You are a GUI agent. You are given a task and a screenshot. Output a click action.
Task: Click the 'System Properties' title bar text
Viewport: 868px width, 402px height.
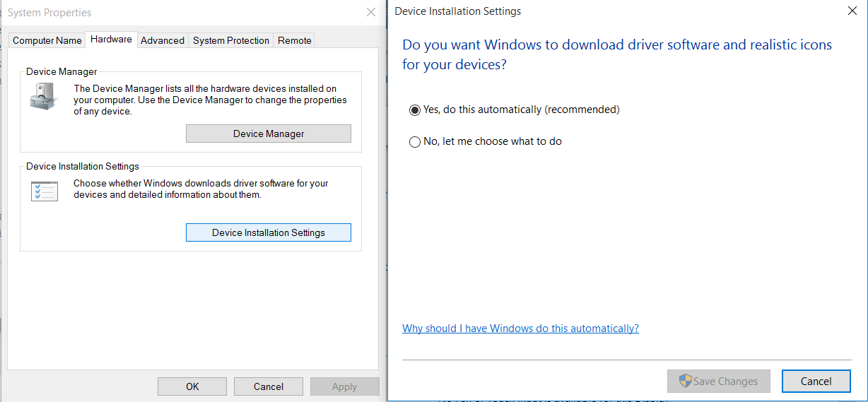(49, 13)
